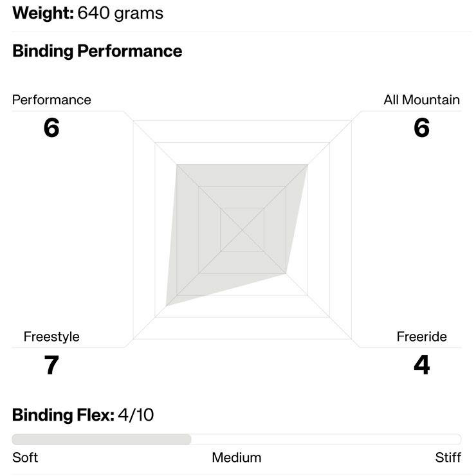
Task: Click the Performance label
Action: 51,100
